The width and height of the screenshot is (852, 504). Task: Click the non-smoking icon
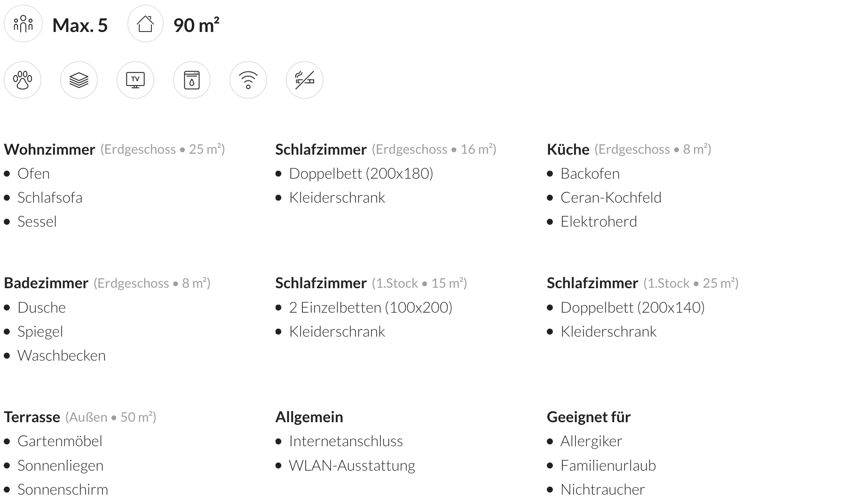pyautogui.click(x=305, y=80)
